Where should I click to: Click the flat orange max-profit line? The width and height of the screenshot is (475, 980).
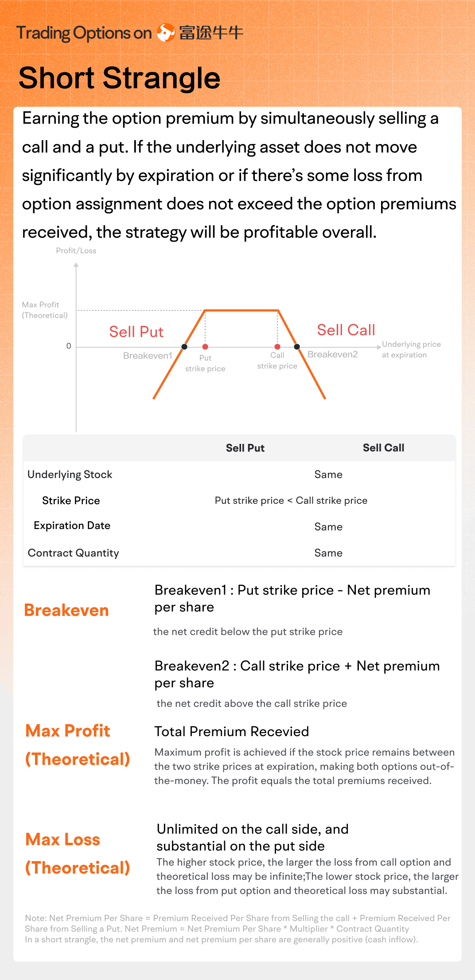(241, 310)
